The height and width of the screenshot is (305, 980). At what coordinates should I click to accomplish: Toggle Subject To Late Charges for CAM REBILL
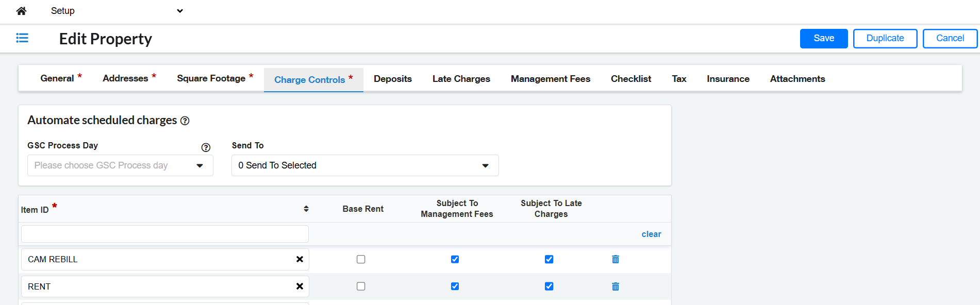(549, 259)
